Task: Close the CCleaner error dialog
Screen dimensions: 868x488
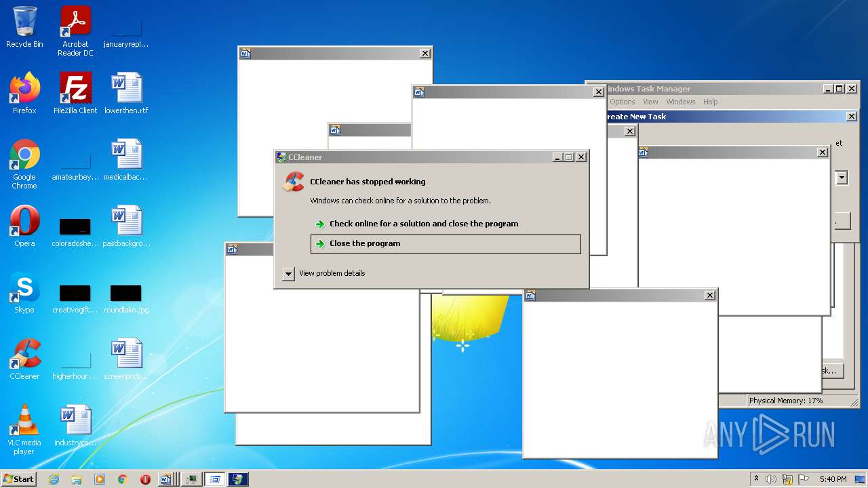Action: [581, 157]
